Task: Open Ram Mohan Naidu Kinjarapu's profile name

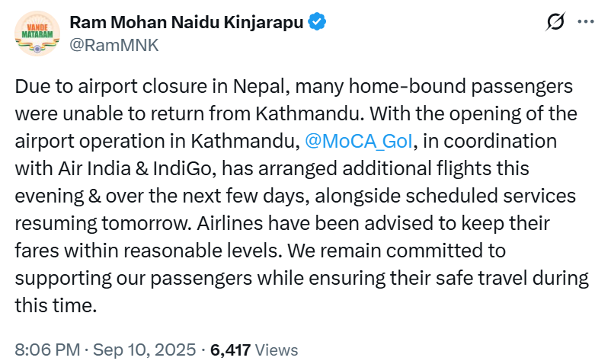Action: [x=187, y=22]
